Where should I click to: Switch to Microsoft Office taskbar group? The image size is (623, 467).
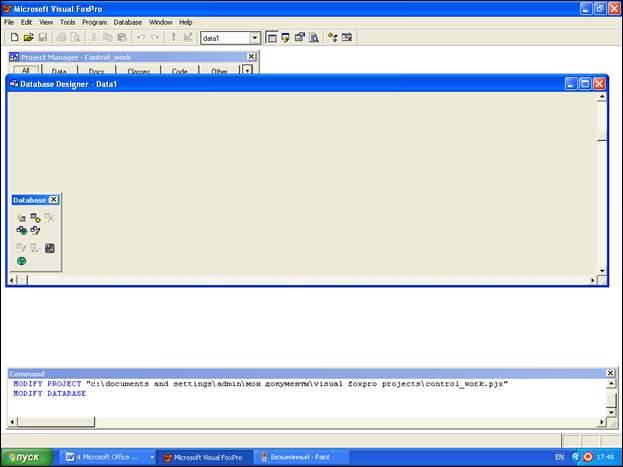[x=107, y=457]
